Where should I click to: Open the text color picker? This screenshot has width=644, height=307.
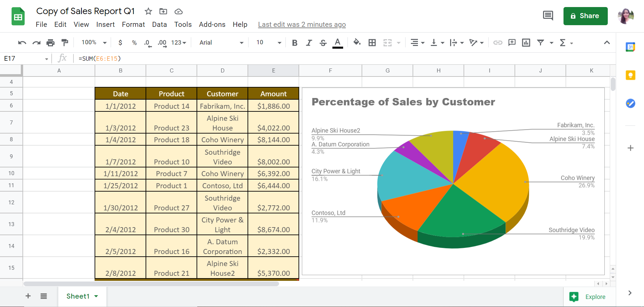point(338,43)
